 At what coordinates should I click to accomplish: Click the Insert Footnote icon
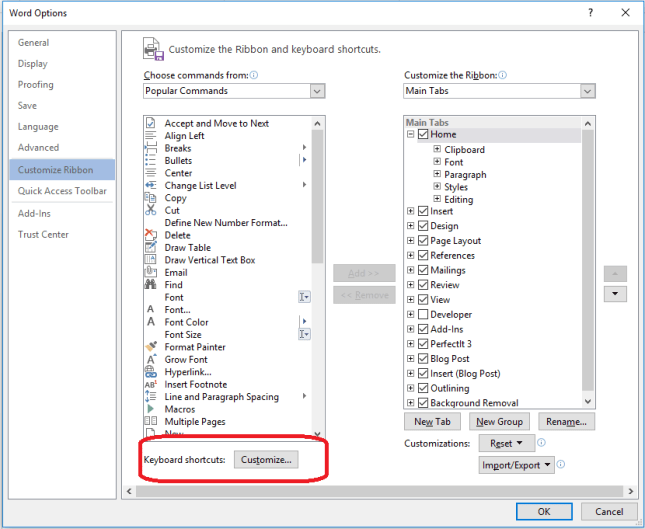151,384
